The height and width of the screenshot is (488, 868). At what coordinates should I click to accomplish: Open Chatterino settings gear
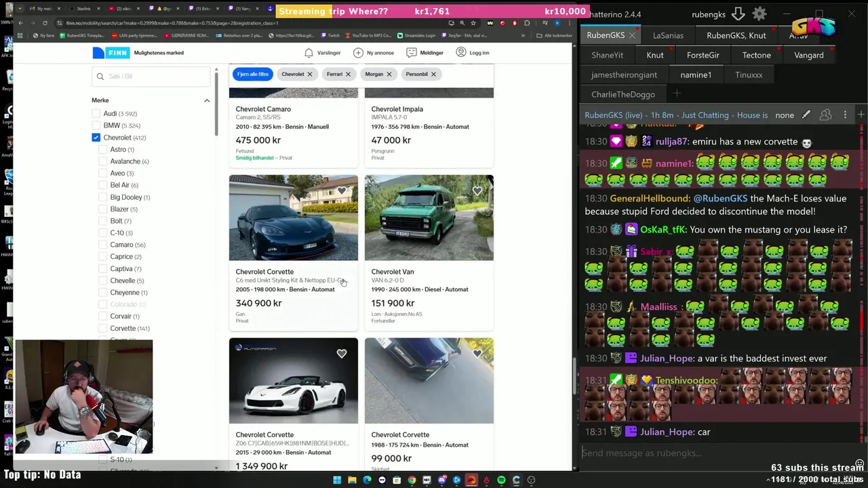pos(759,14)
